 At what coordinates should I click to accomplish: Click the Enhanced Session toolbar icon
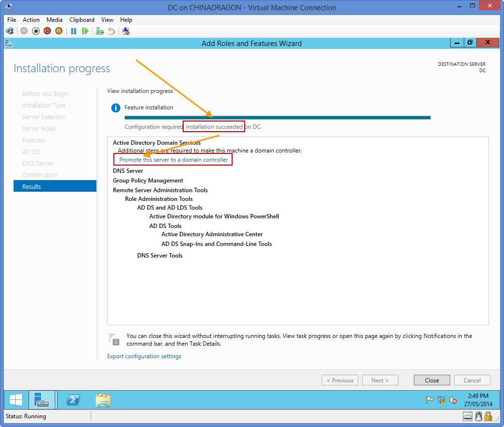(126, 31)
